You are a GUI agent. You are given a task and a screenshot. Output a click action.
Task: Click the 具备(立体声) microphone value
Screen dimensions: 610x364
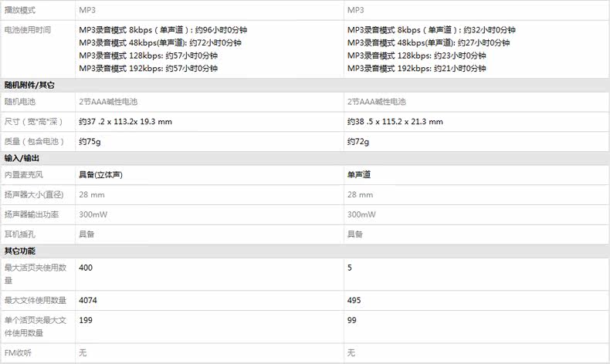tap(100, 175)
